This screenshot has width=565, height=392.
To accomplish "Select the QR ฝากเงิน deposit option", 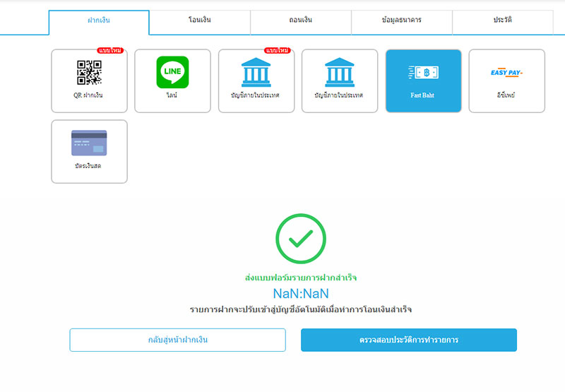I will pos(89,81).
